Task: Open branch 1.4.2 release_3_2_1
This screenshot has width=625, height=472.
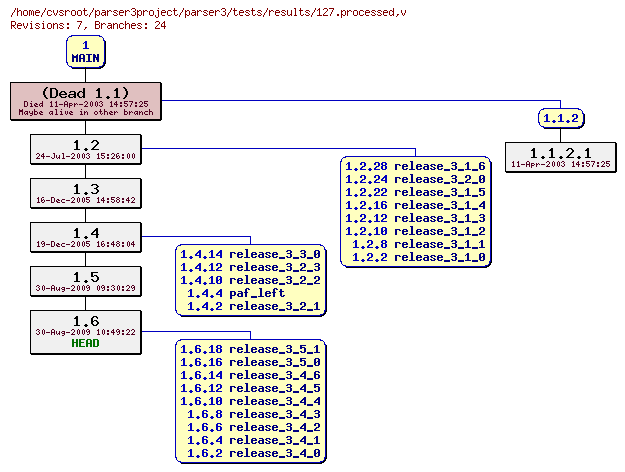Action: coord(254,306)
